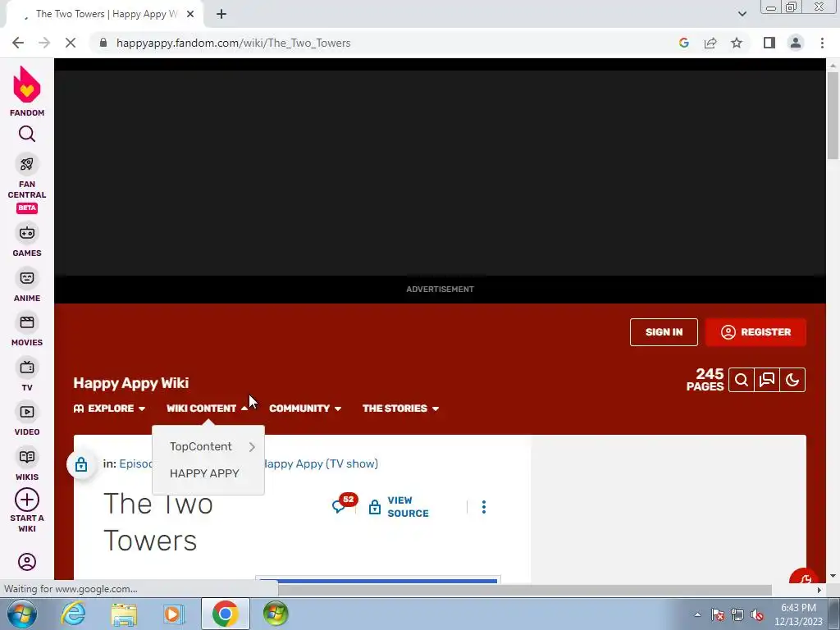The width and height of the screenshot is (840, 630).
Task: Show hidden tray icons arrow
Action: click(x=697, y=615)
